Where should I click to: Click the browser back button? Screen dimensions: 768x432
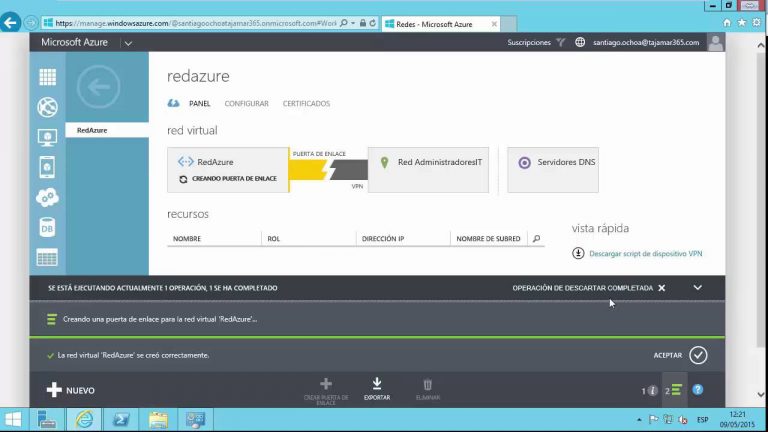click(10, 23)
